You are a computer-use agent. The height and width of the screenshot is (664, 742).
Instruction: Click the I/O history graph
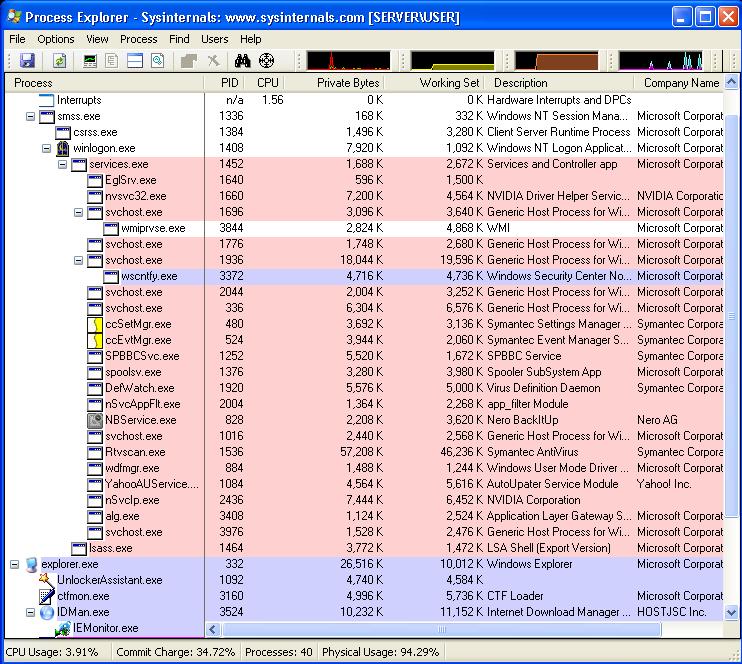661,61
